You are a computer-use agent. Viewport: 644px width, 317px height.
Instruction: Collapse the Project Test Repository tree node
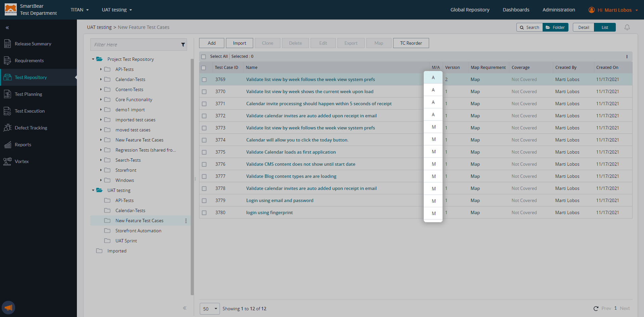(x=93, y=59)
